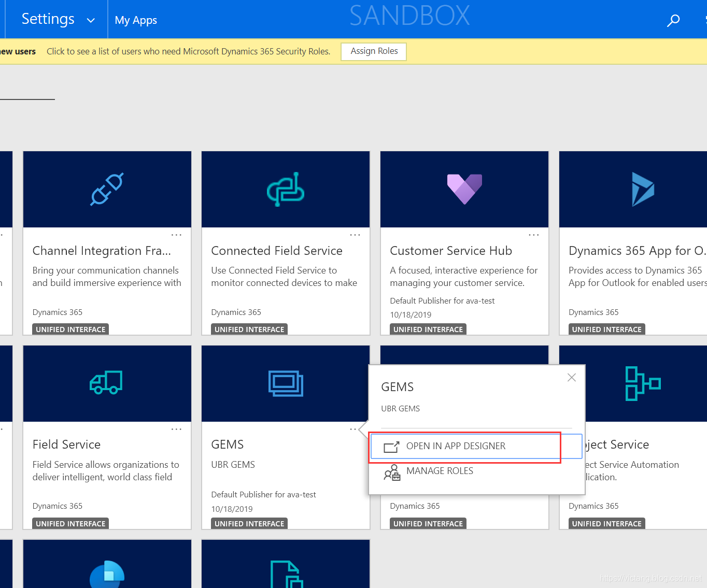
Task: Open more options for Field Service
Action: point(176,429)
